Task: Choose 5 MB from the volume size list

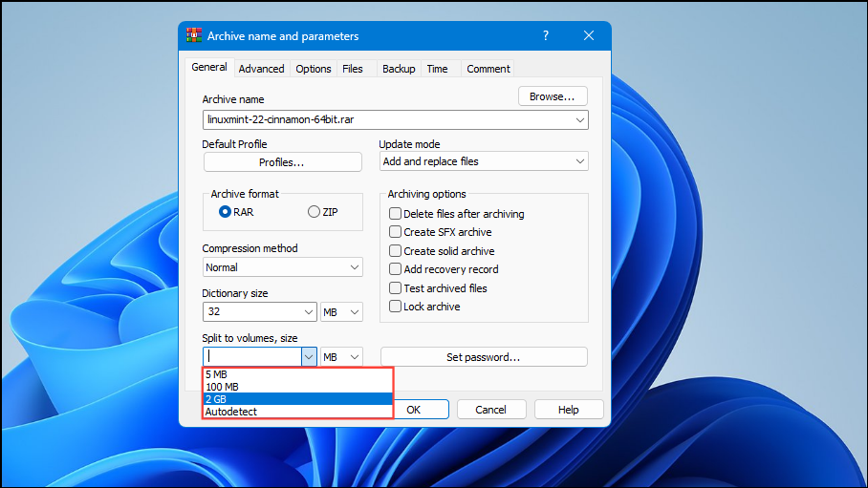Action: [x=298, y=374]
